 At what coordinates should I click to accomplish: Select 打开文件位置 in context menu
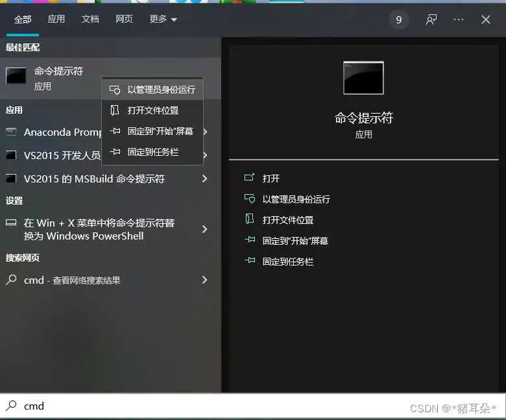pos(152,110)
